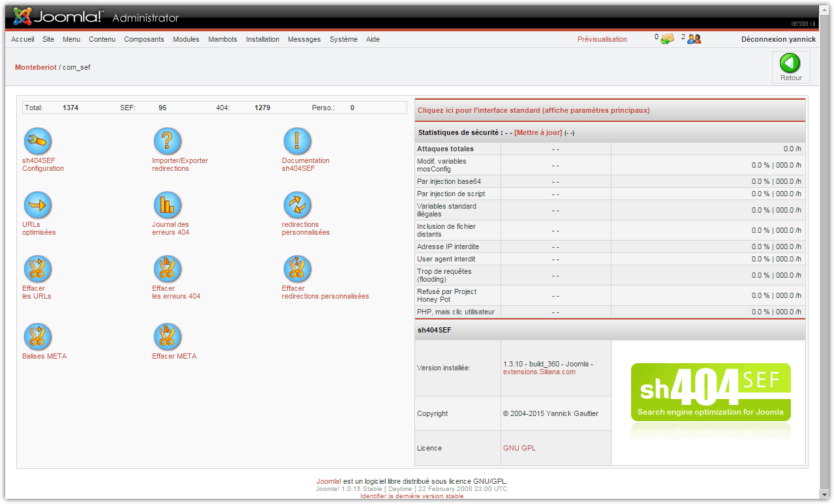834x504 pixels.
Task: Click the 'Par injection base64' row label
Action: tap(449, 181)
